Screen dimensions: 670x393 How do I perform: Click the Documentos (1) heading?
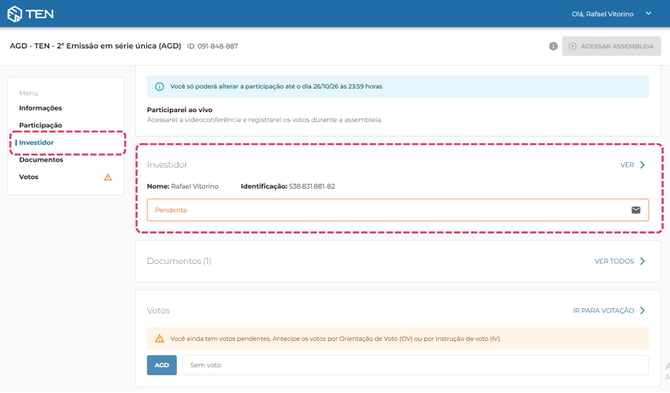[x=179, y=261]
